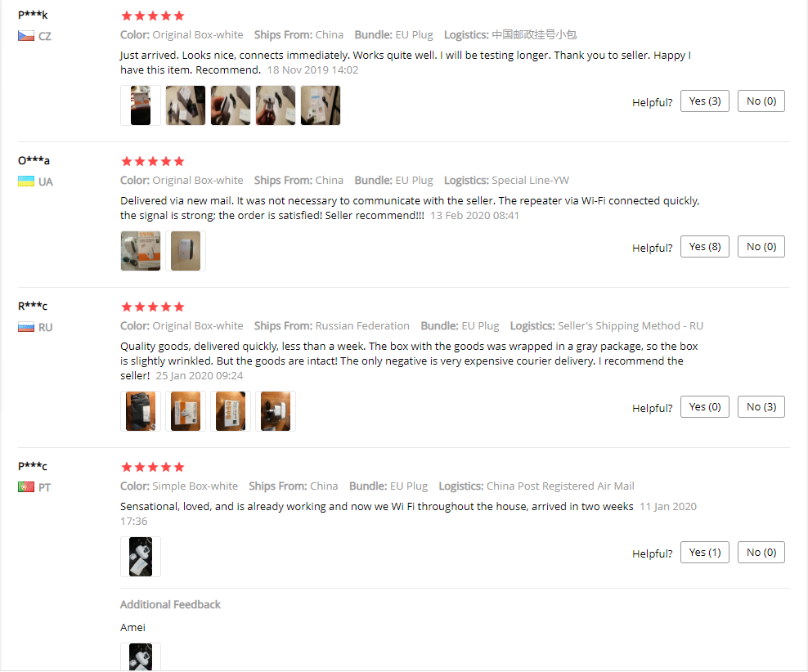The width and height of the screenshot is (808, 672).
Task: Open fourth photo in R***c's review
Action: coord(276,411)
